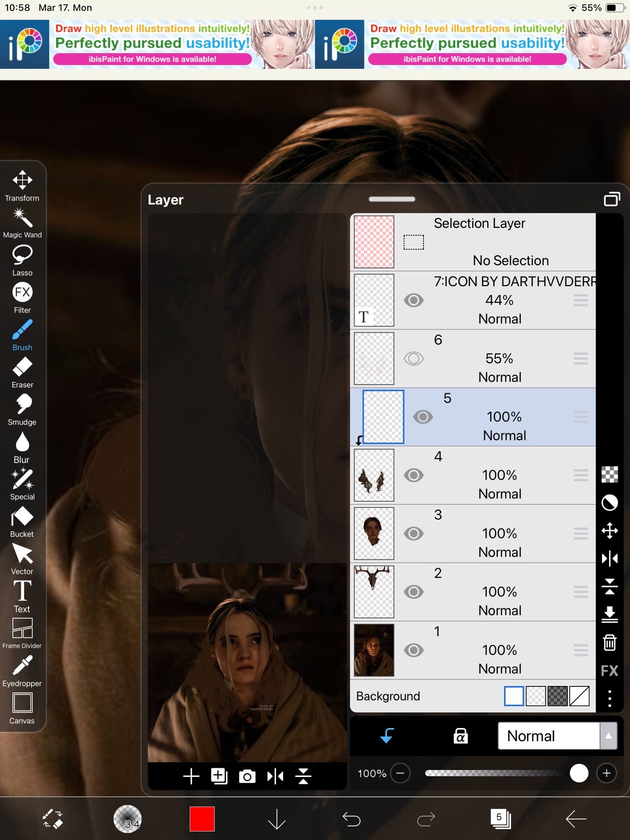The image size is (630, 840).
Task: Select layer 1 photo thumbnail
Action: (374, 650)
